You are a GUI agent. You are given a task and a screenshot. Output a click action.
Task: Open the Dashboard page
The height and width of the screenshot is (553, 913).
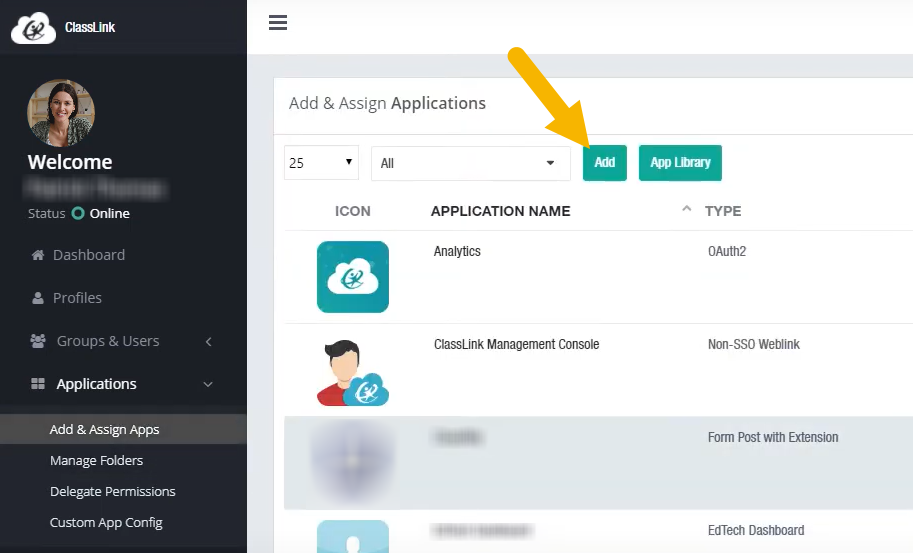(x=89, y=255)
